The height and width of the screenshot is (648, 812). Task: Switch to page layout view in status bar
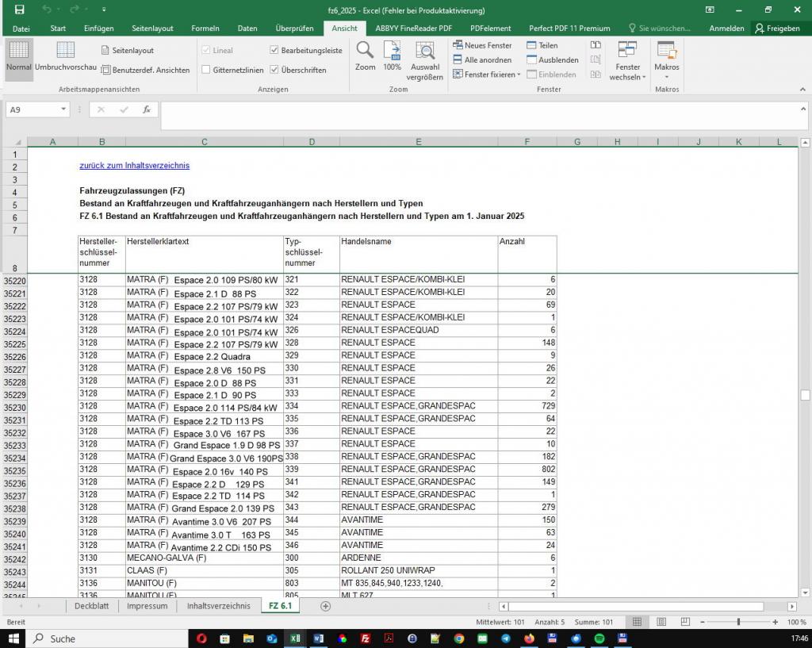661,622
